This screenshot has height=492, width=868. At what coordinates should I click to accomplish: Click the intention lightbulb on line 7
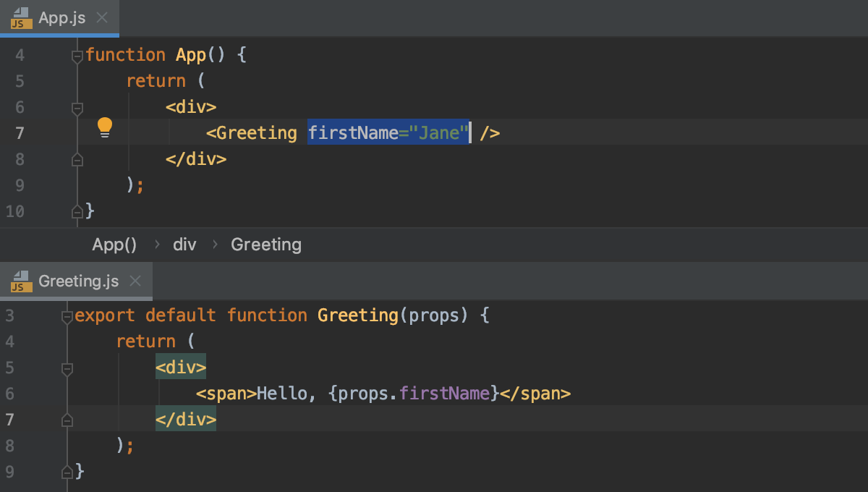coord(105,127)
